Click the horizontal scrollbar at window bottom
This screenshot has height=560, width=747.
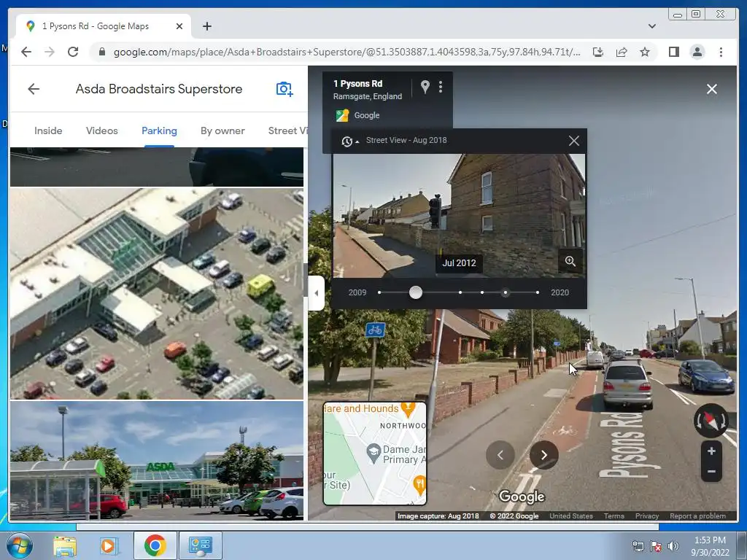click(368, 526)
